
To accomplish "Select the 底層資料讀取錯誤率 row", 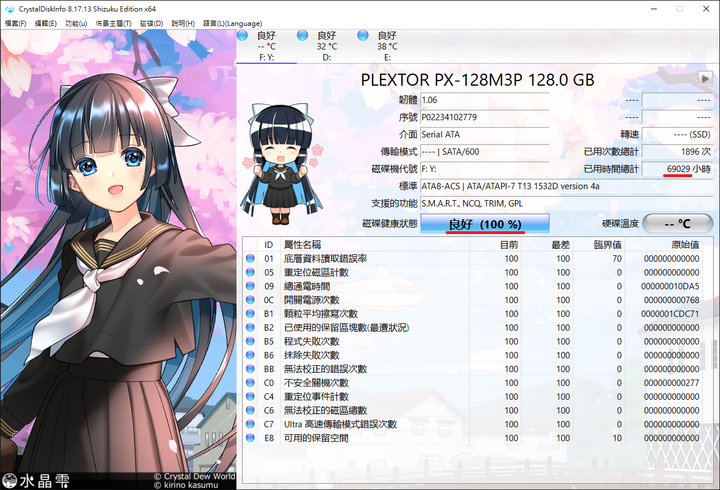I will coord(473,259).
